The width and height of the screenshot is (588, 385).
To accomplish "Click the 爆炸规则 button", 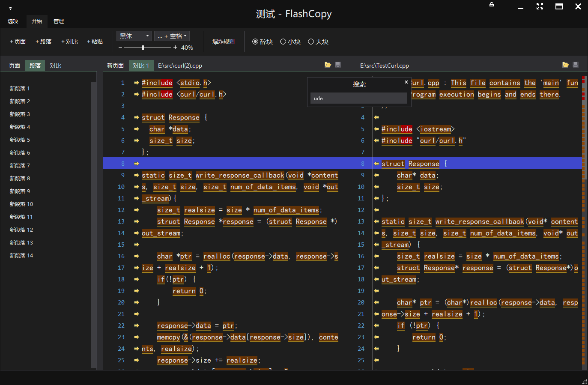I will coord(223,42).
